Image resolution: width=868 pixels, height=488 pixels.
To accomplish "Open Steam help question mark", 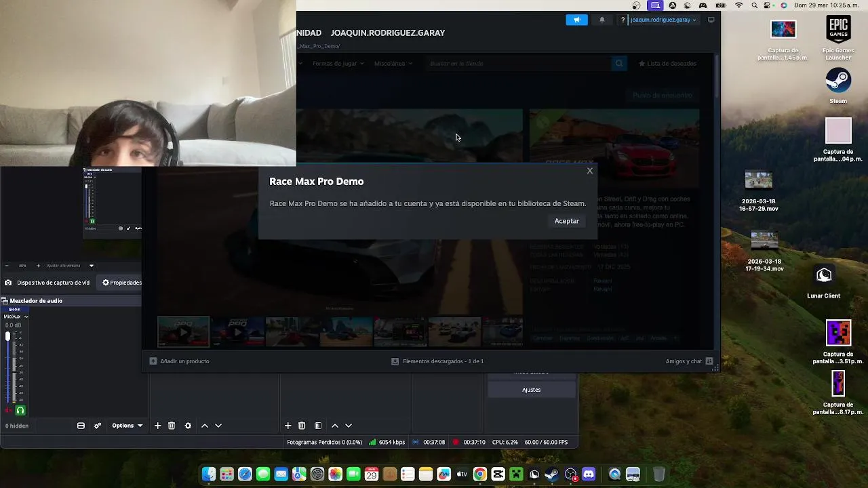I will (623, 20).
